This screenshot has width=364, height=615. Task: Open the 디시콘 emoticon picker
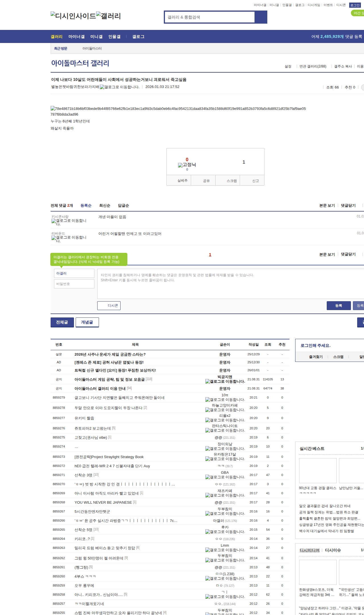click(x=109, y=306)
